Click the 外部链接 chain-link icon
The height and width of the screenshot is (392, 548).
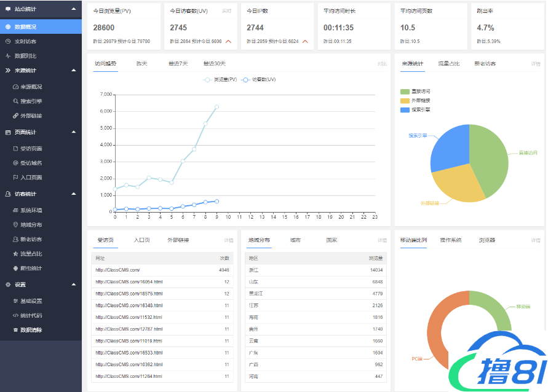(16, 116)
